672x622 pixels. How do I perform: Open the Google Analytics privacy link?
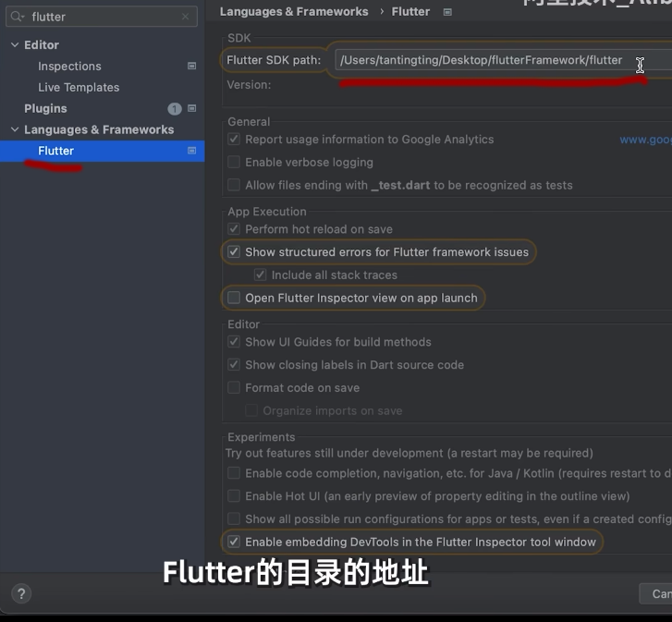click(x=645, y=140)
